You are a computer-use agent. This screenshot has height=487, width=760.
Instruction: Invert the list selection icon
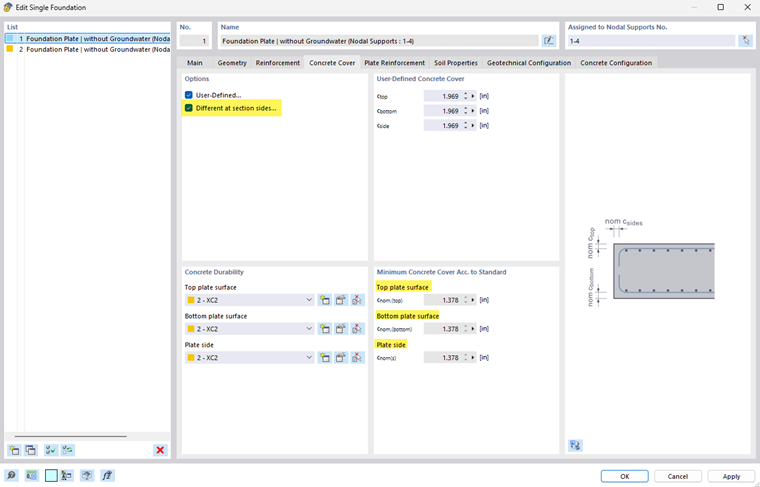point(68,450)
